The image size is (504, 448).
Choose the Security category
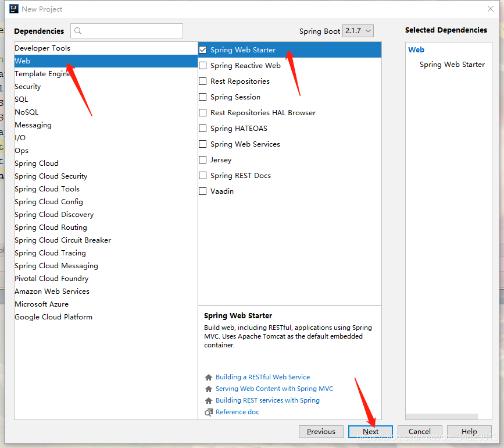click(x=106, y=87)
